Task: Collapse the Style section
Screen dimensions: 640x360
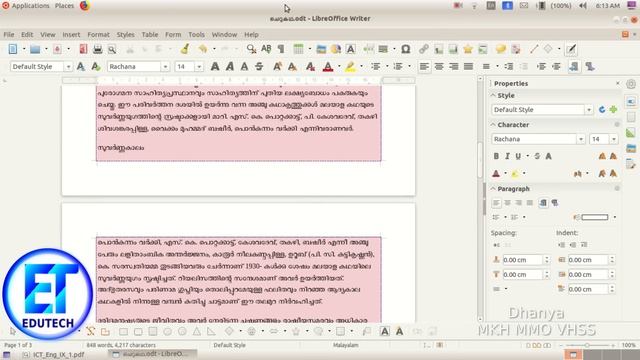Action: (493, 96)
